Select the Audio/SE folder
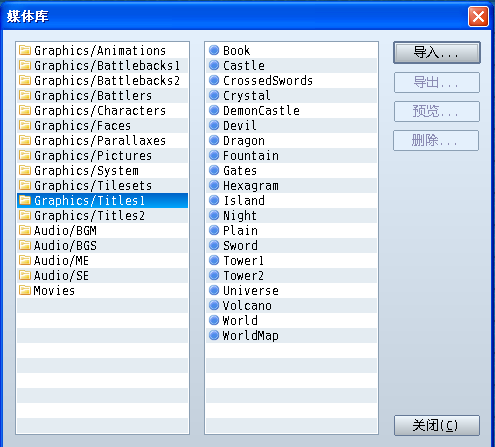The height and width of the screenshot is (447, 495). (102, 275)
